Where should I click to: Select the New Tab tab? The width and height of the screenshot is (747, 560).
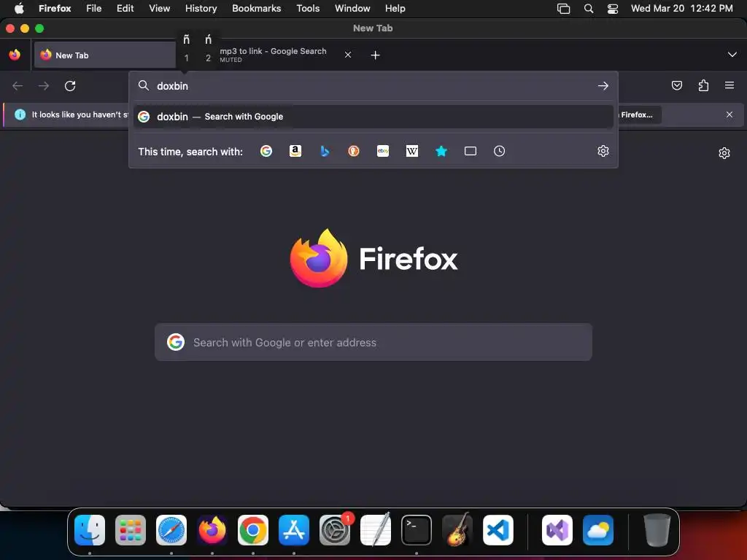pyautogui.click(x=105, y=55)
